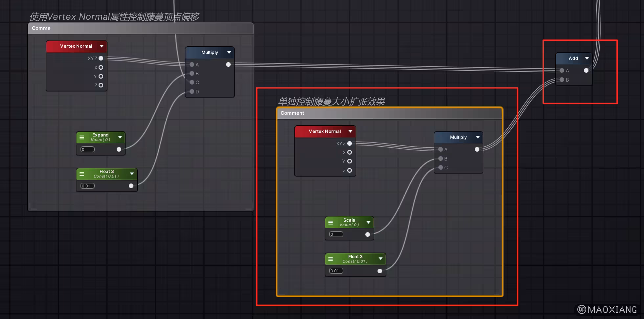
Task: Click hamburger icon on right Float 3 node
Action: pyautogui.click(x=331, y=259)
